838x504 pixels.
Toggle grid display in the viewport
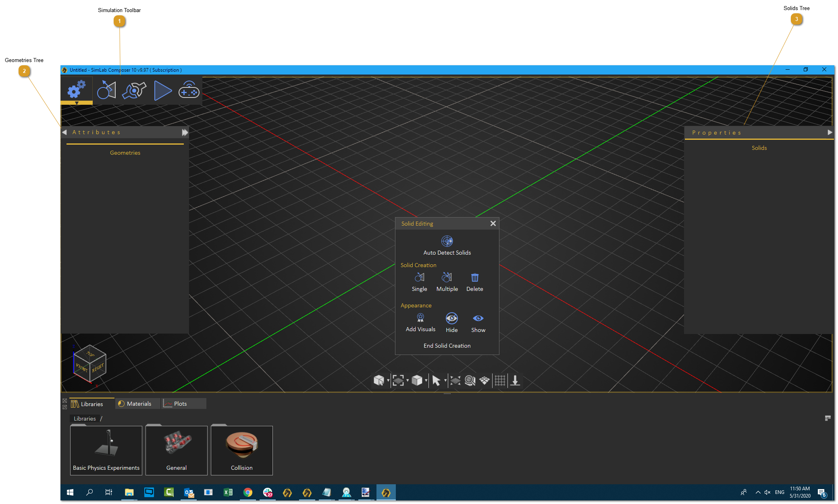coord(500,380)
